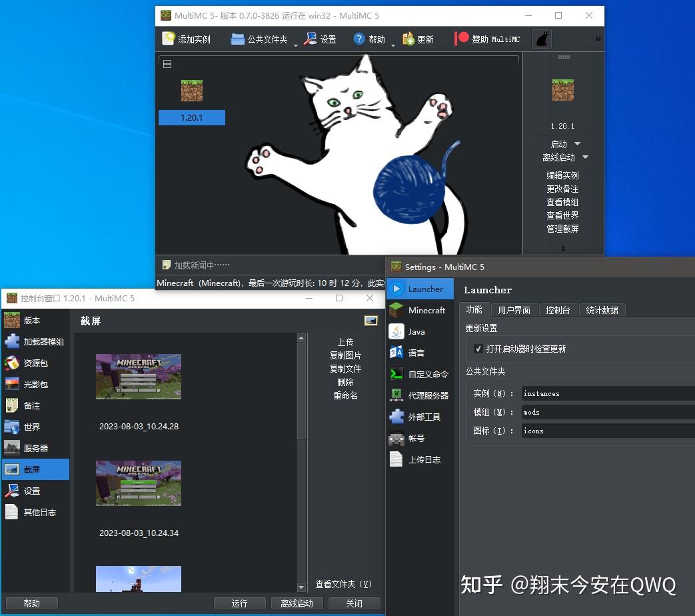Uncheck 打开启动器时检查更新 checkbox
Image resolution: width=695 pixels, height=616 pixels.
coord(478,348)
